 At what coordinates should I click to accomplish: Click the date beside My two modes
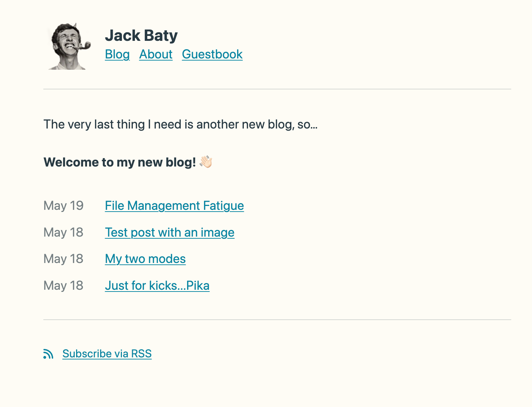point(63,259)
